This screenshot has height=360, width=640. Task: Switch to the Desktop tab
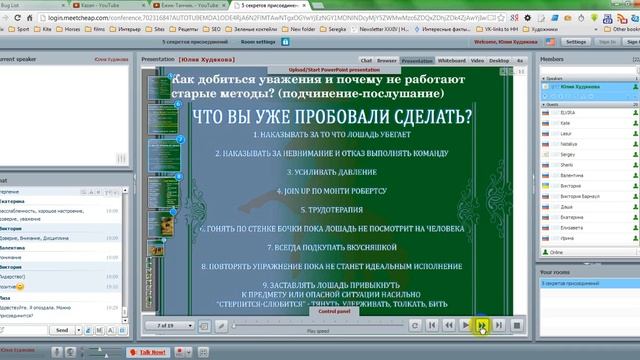click(499, 60)
